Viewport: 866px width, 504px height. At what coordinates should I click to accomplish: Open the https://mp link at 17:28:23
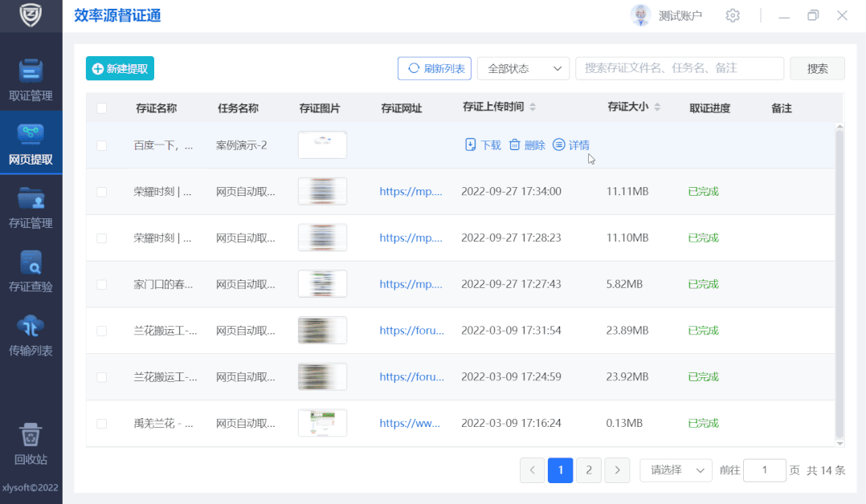(411, 238)
